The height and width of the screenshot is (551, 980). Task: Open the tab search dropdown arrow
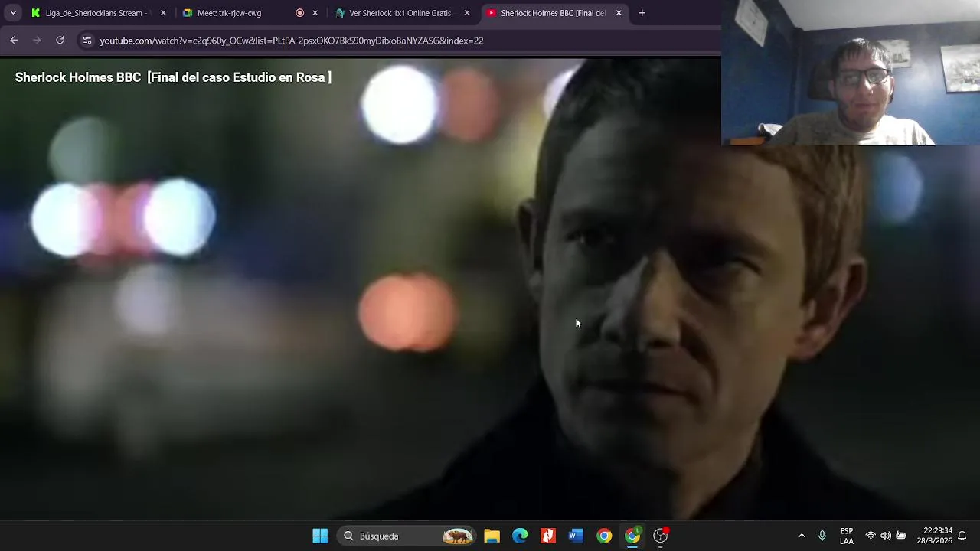point(13,13)
